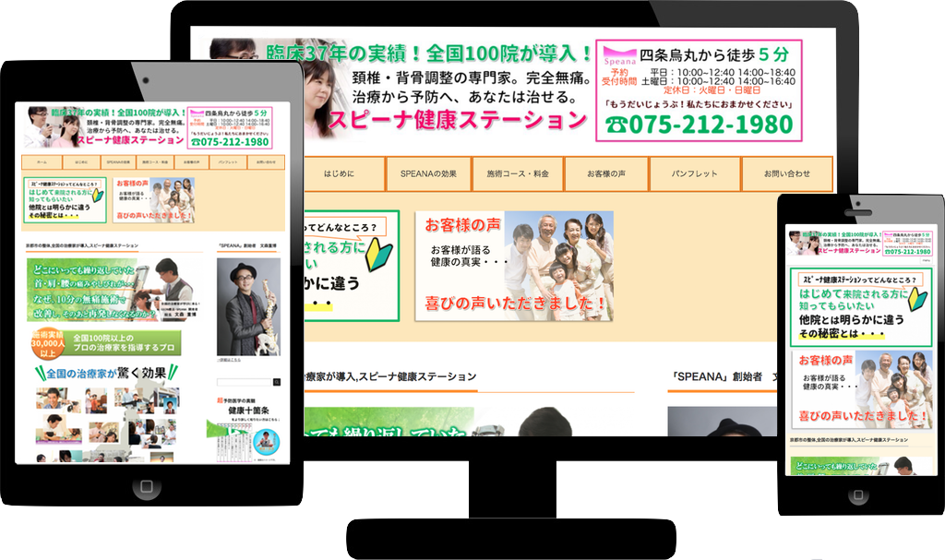Go to 施術コース・料金 on the desktop monitor

pos(518,173)
